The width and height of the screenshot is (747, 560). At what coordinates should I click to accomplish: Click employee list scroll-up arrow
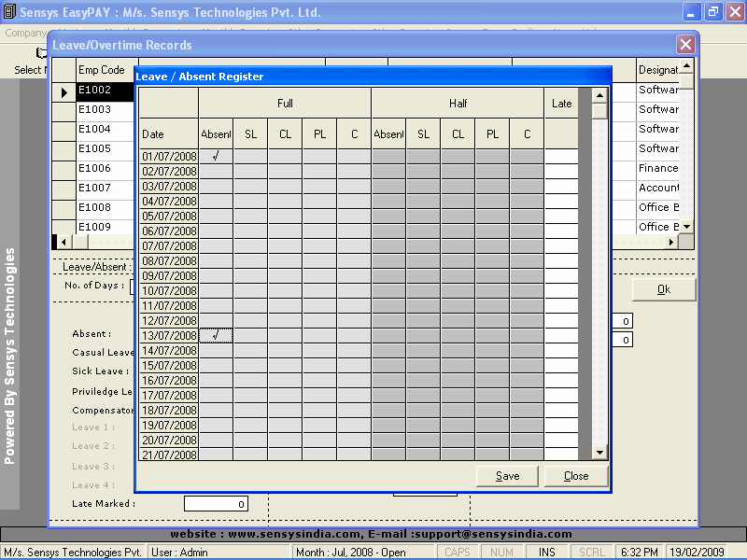(686, 65)
